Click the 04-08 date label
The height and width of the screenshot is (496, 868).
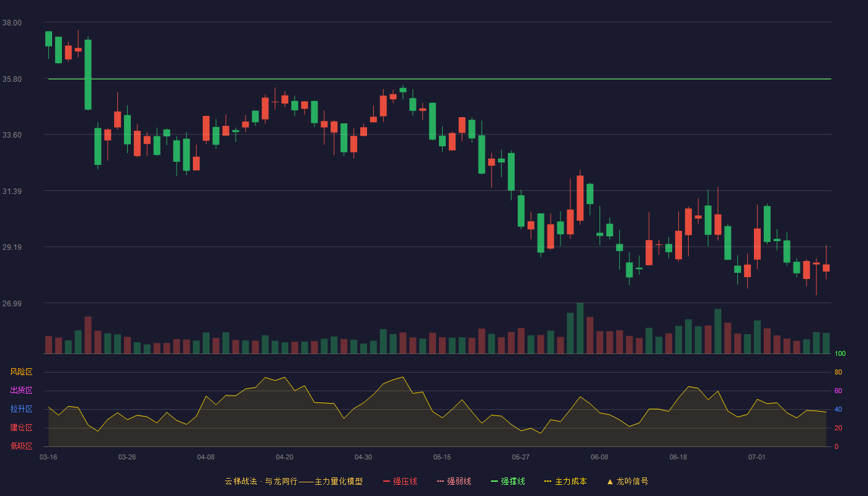point(206,457)
